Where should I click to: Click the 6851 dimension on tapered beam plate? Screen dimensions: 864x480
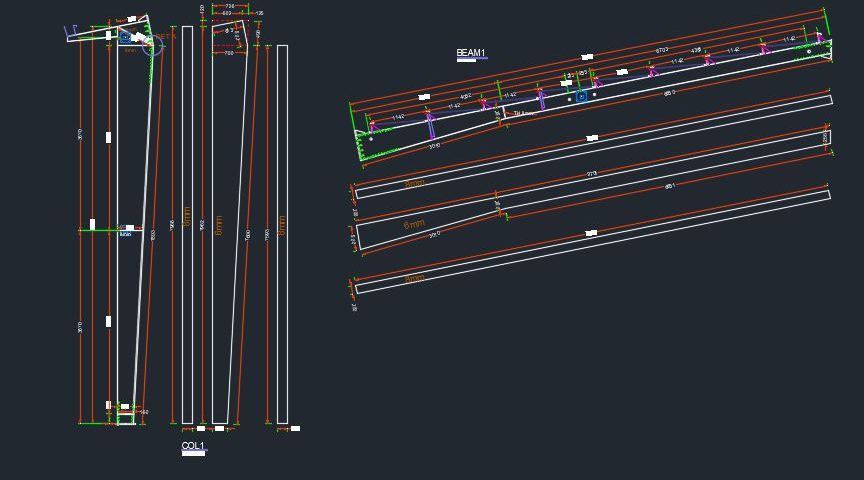(x=669, y=186)
